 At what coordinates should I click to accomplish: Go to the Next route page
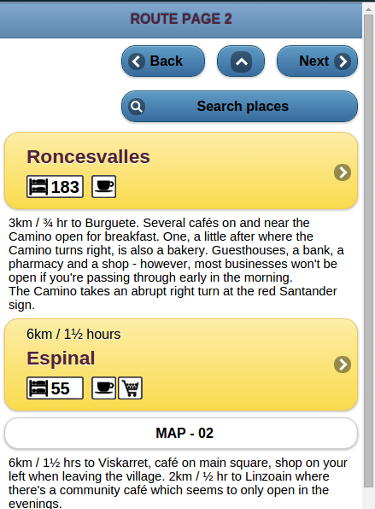pos(317,61)
